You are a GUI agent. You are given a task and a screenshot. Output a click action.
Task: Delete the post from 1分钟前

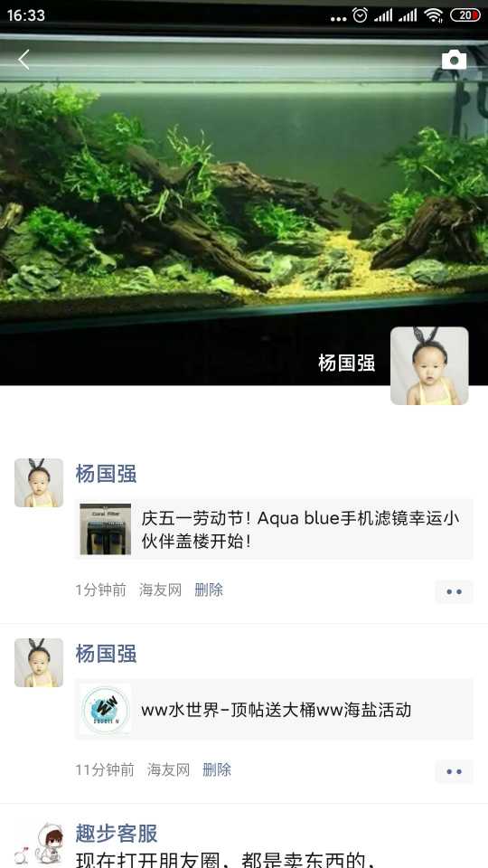click(209, 590)
